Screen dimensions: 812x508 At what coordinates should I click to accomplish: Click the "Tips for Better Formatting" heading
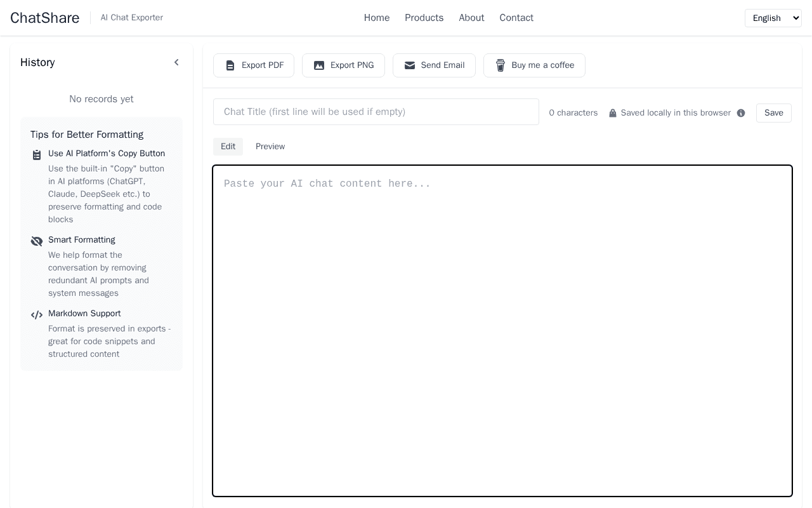click(x=87, y=135)
